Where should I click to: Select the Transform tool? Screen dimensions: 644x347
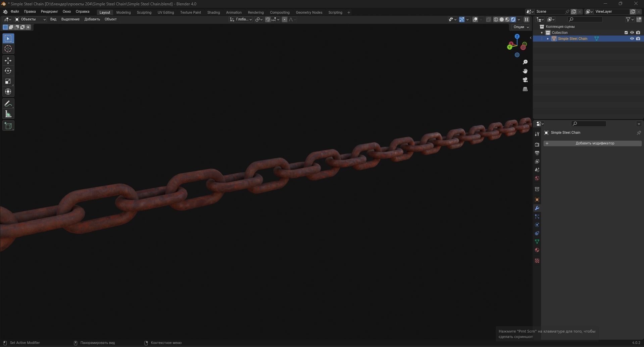(8, 92)
